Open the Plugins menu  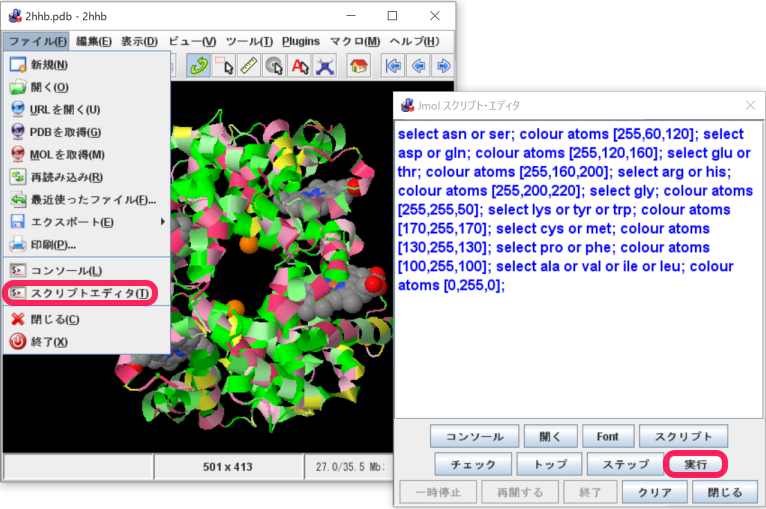[300, 41]
